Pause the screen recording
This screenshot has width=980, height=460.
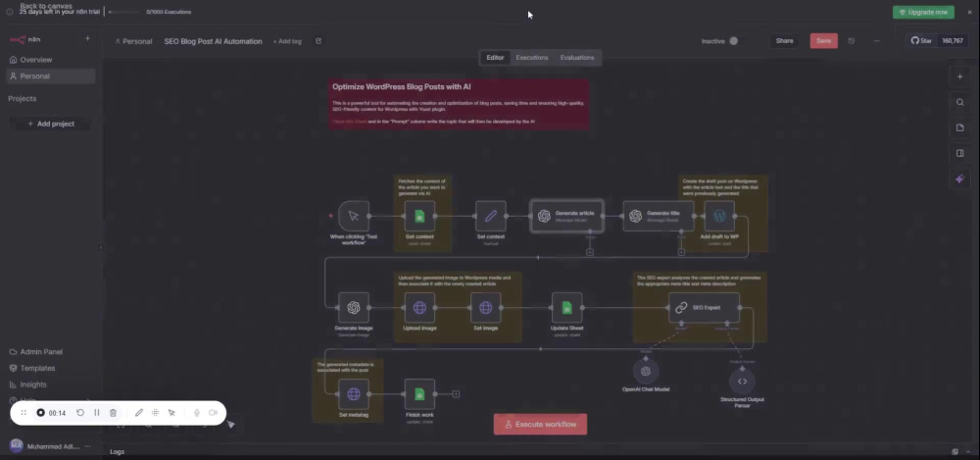click(97, 413)
